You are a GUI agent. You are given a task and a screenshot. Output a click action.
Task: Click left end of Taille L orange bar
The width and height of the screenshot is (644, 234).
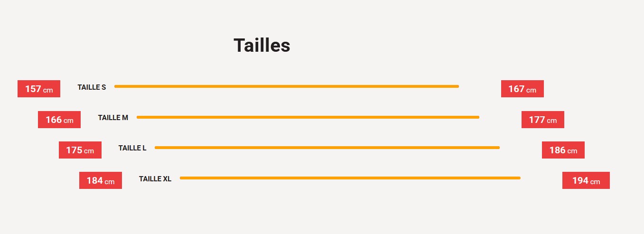point(157,148)
